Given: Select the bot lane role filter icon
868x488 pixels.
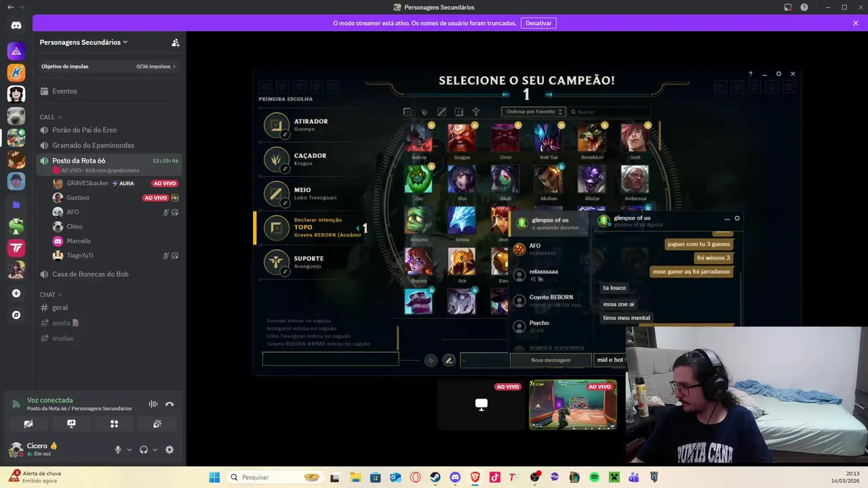Looking at the screenshot, I should [x=459, y=112].
